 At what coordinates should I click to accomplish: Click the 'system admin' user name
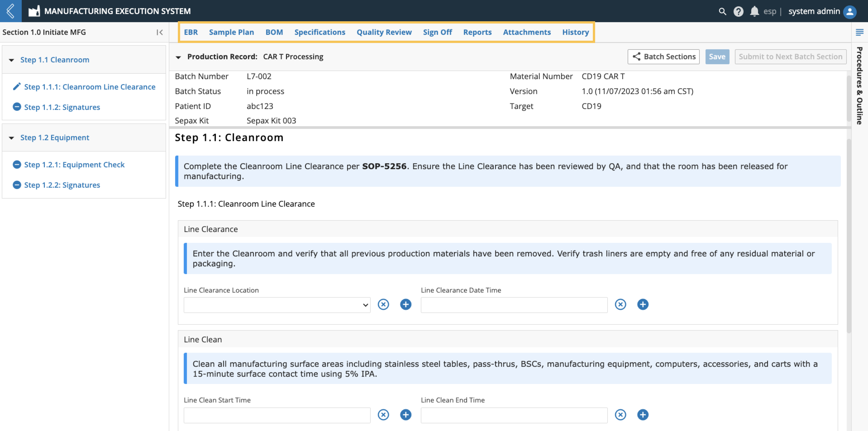[814, 11]
